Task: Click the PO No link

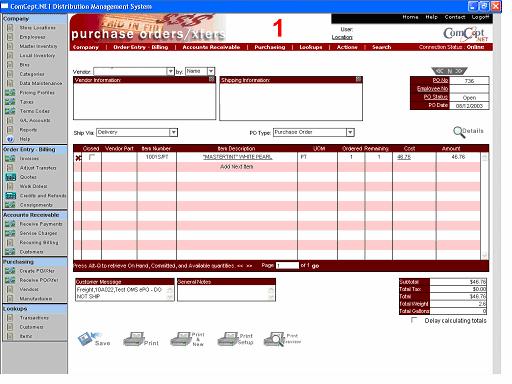Action: pyautogui.click(x=440, y=80)
